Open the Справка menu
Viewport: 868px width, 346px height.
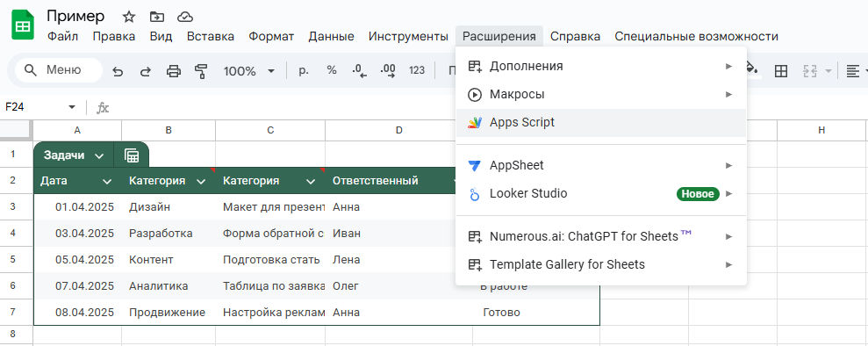click(x=575, y=37)
